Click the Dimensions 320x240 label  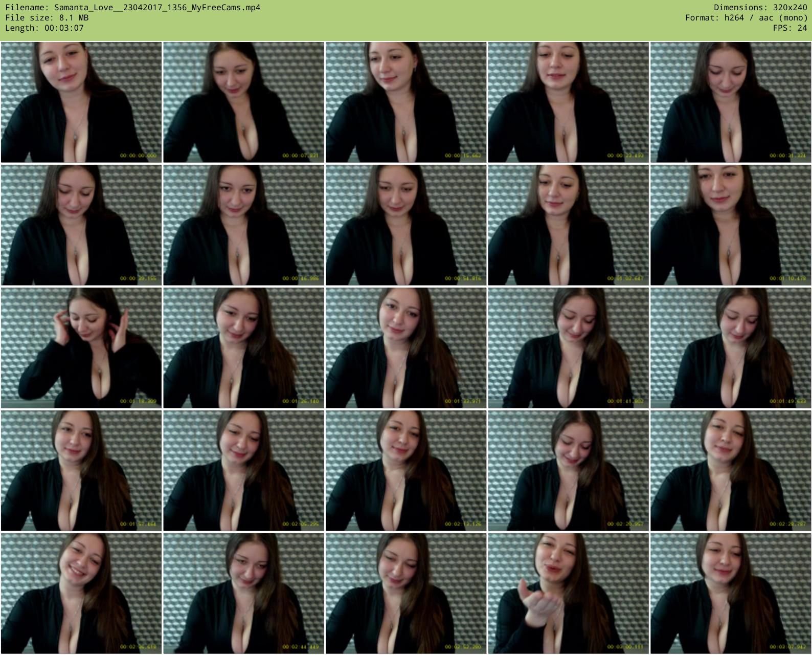click(760, 8)
